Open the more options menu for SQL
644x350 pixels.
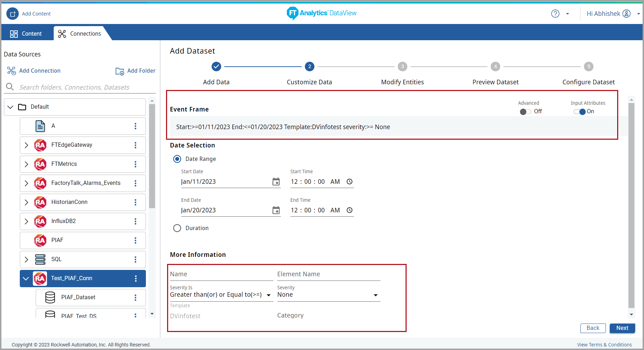click(x=135, y=259)
